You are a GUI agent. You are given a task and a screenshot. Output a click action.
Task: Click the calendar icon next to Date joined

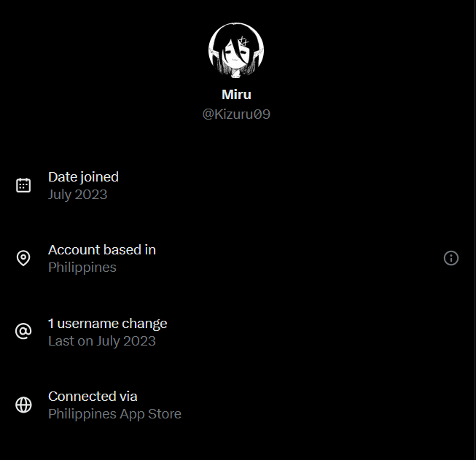(x=23, y=185)
